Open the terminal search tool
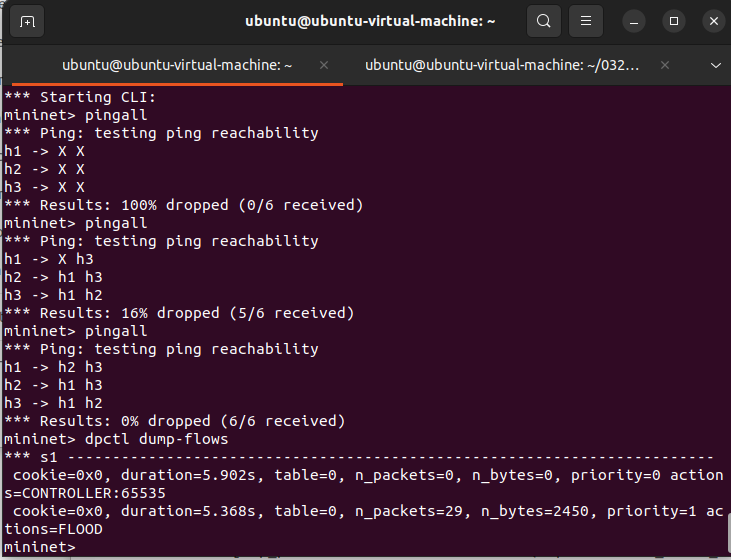Screen dimensions: 731x560 point(543,21)
